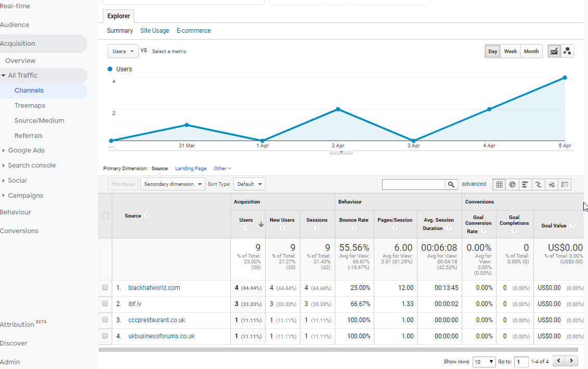
Task: Select the performance bar view icon
Action: coord(526,184)
